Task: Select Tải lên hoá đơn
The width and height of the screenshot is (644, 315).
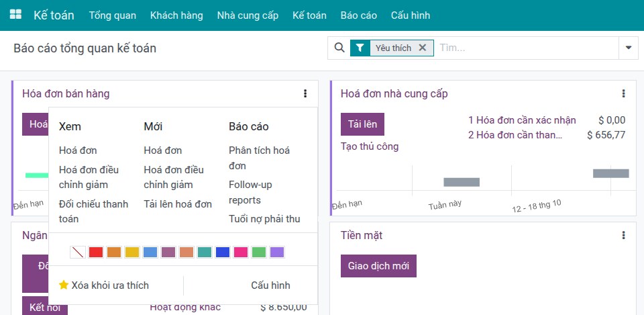Action: [x=178, y=204]
